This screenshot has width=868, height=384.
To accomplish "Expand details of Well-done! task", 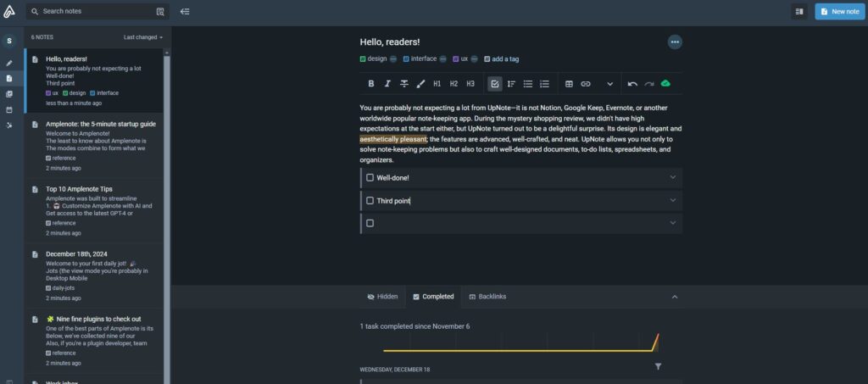I will pos(673,178).
